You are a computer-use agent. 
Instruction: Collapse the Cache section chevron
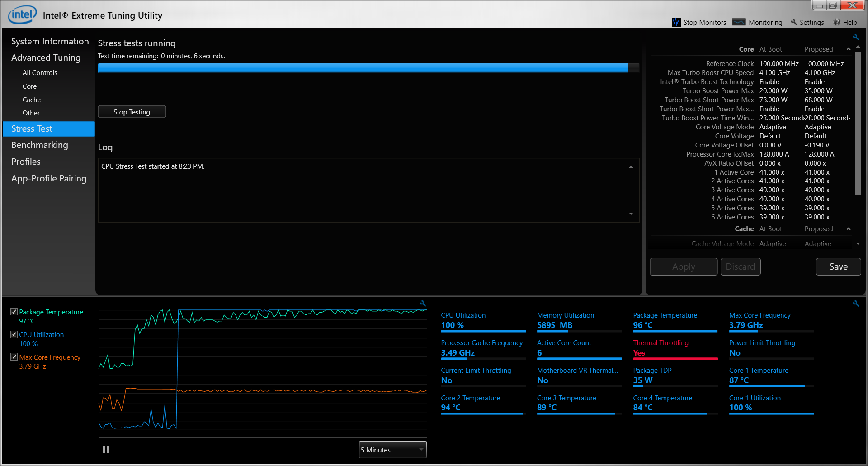tap(849, 229)
